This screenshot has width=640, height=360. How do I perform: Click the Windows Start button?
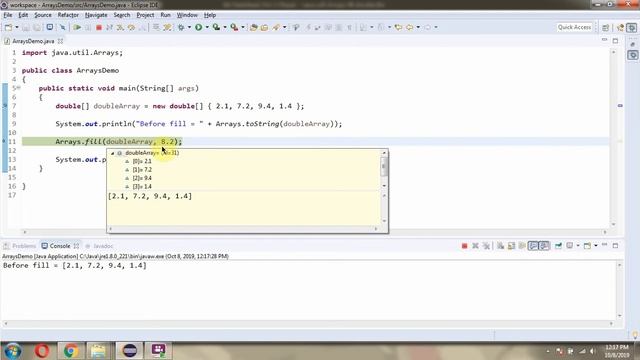(12, 351)
